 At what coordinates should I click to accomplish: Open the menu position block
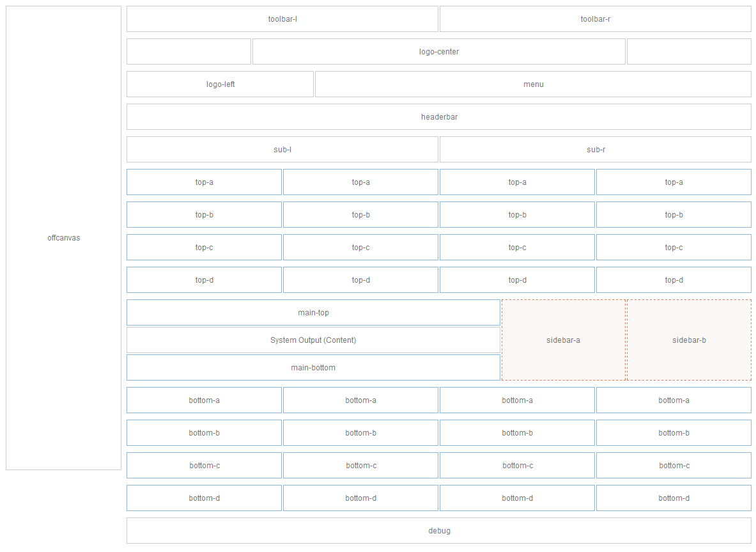tap(533, 84)
